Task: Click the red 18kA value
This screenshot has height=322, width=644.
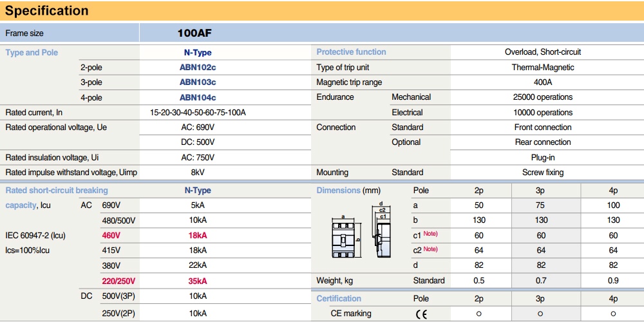Action: (x=198, y=235)
